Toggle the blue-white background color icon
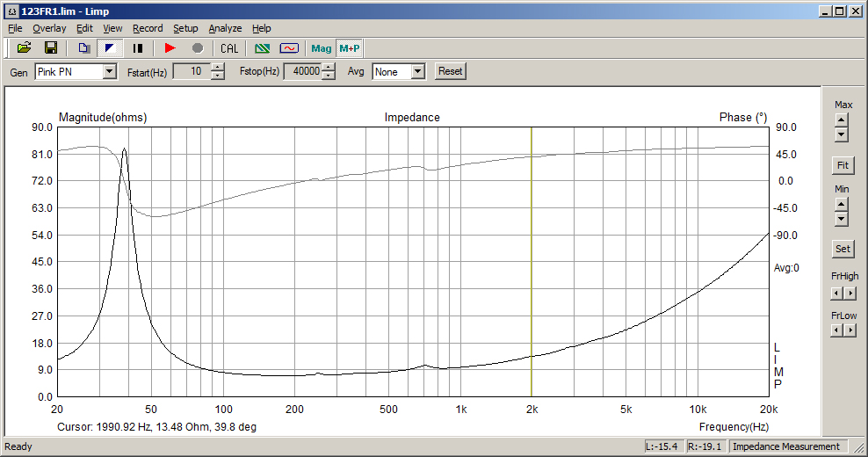Screen dimensions: 868x457 (x=110, y=48)
